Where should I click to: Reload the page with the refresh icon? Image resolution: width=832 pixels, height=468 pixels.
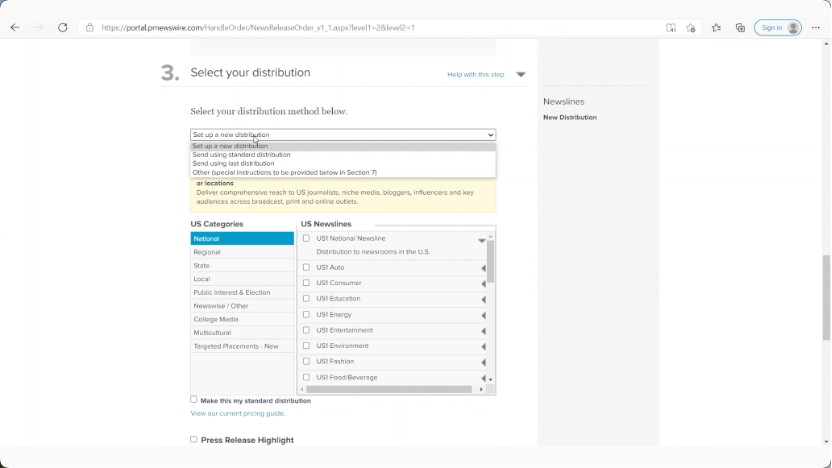point(63,28)
